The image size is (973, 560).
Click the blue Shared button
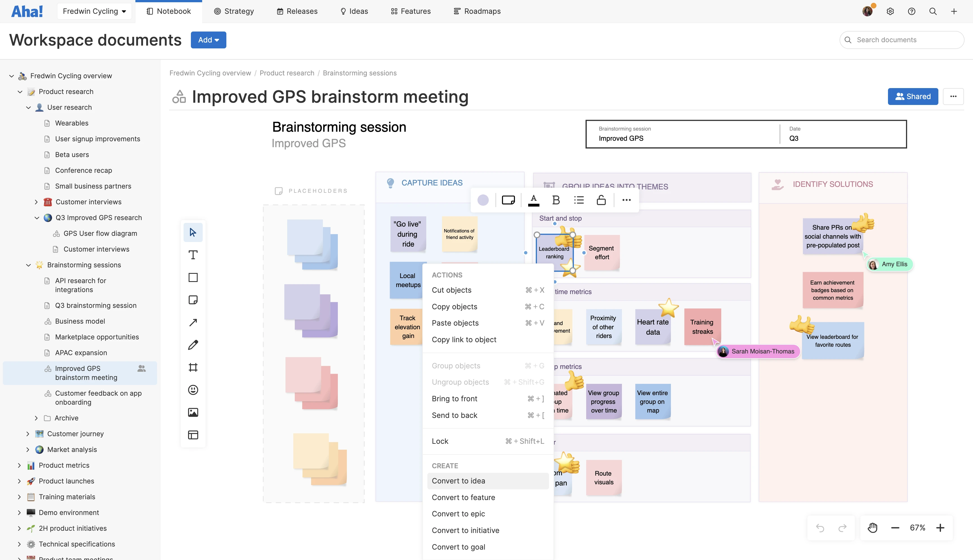(912, 97)
